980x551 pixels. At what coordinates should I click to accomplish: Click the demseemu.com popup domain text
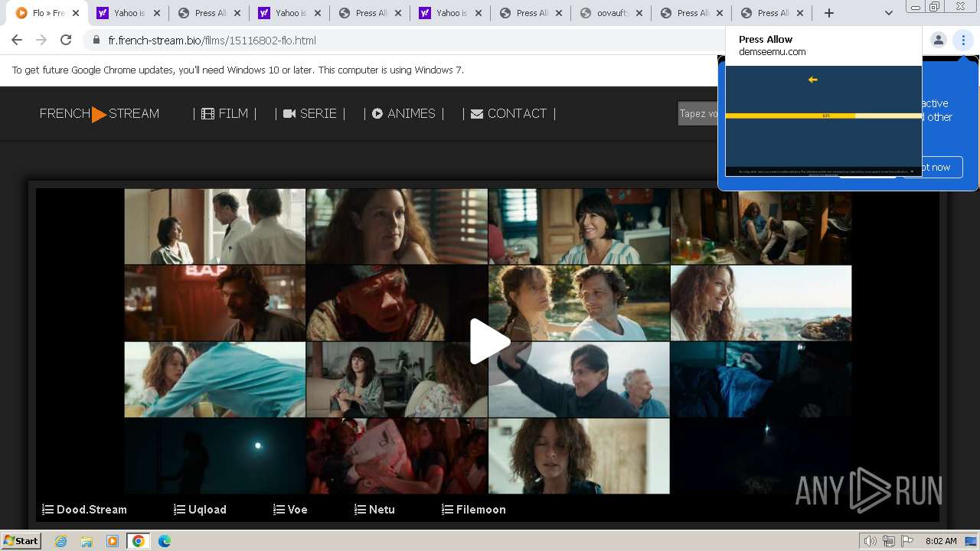(x=772, y=52)
